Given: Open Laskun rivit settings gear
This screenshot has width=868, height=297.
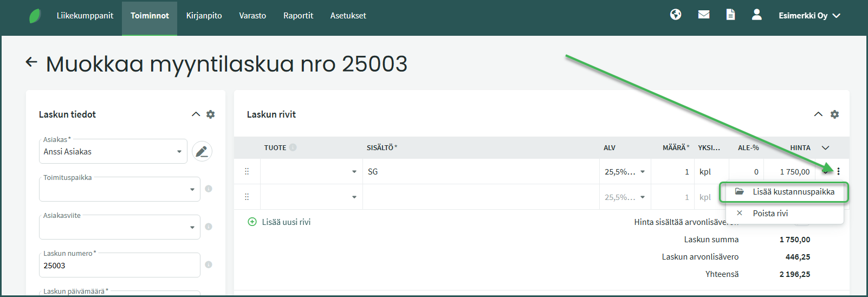Looking at the screenshot, I should 834,114.
